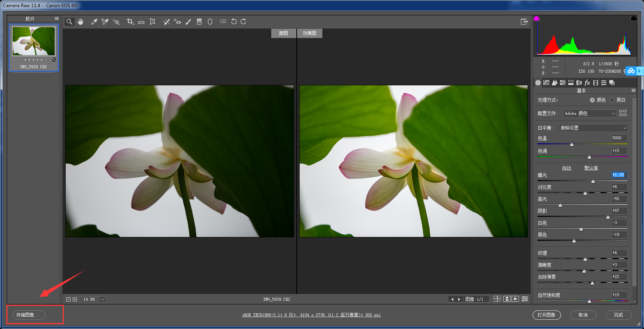
Task: Switch to the fx Effects panel tab
Action: click(587, 83)
